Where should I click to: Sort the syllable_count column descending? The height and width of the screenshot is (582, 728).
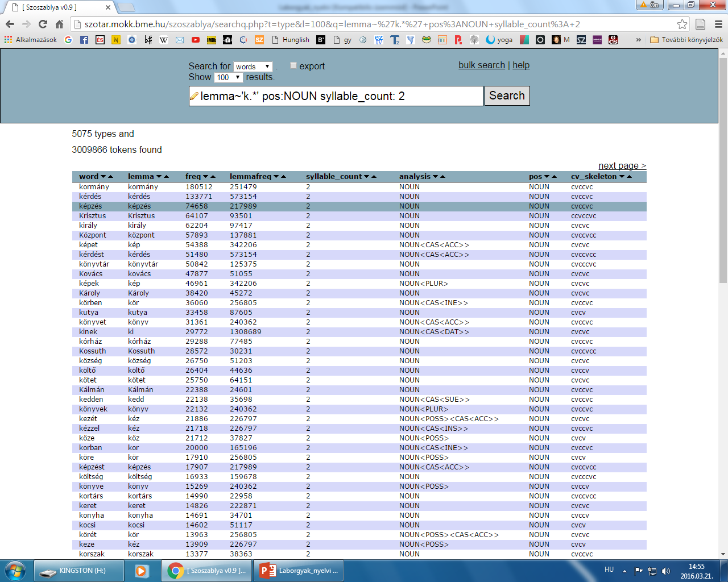[x=366, y=177]
